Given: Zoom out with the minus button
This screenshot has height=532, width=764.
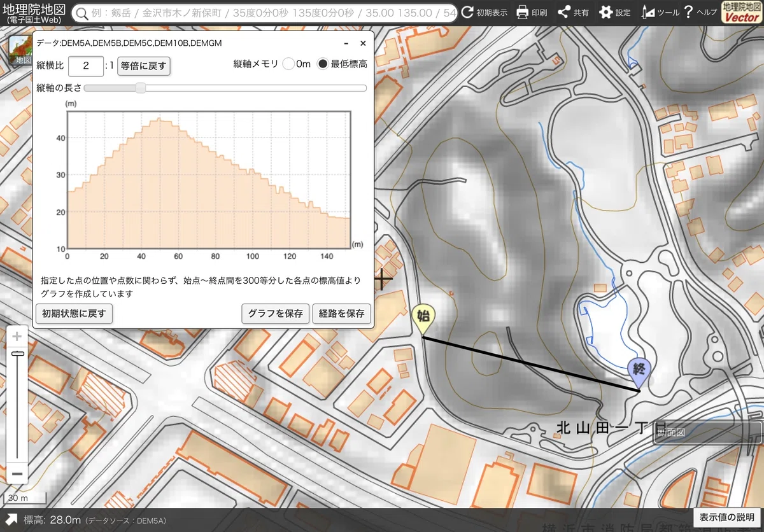Looking at the screenshot, I should pyautogui.click(x=17, y=473).
